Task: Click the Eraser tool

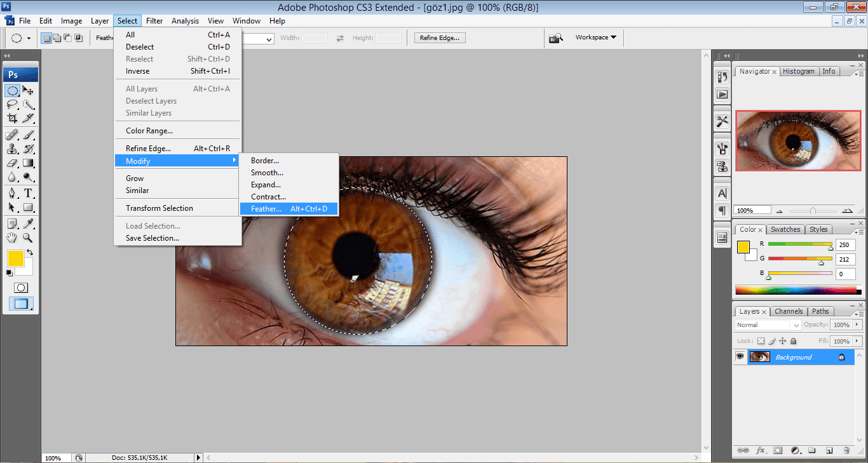Action: click(12, 163)
